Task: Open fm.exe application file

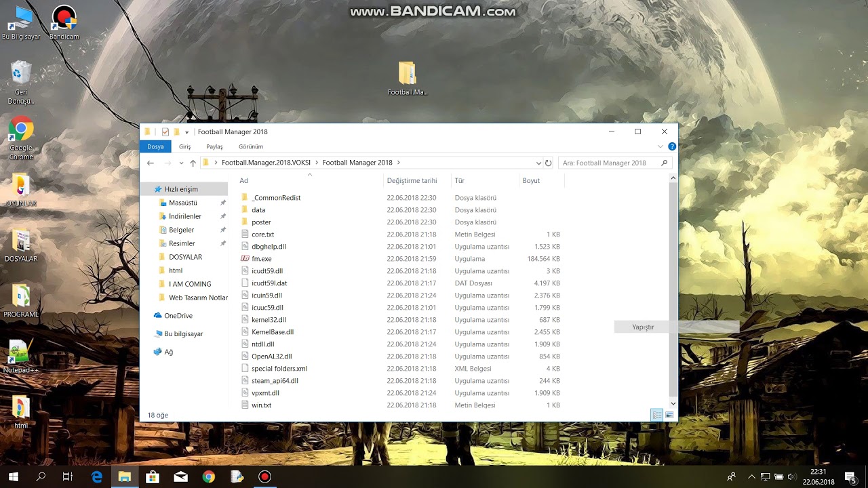Action: (x=261, y=259)
